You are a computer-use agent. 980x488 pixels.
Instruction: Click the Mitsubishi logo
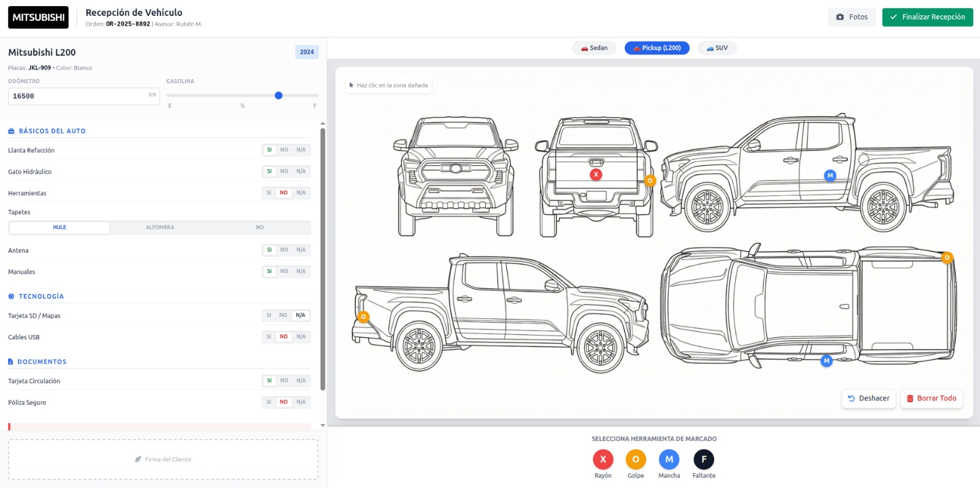(38, 17)
